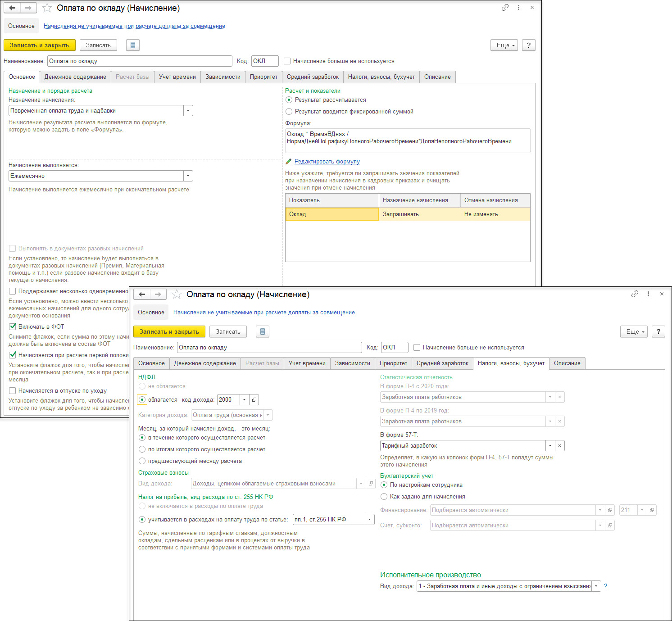
Task: Clear the 'В форме П-4 по 2019 год' field
Action: pos(559,422)
